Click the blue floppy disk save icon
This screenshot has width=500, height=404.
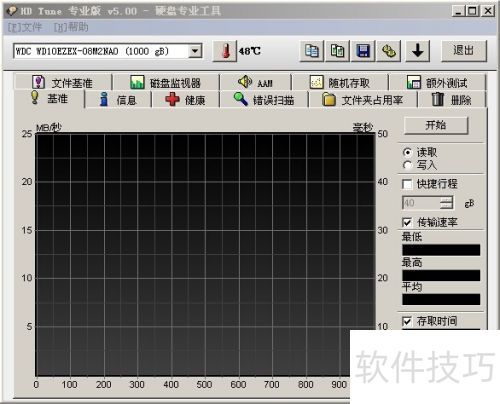[363, 51]
